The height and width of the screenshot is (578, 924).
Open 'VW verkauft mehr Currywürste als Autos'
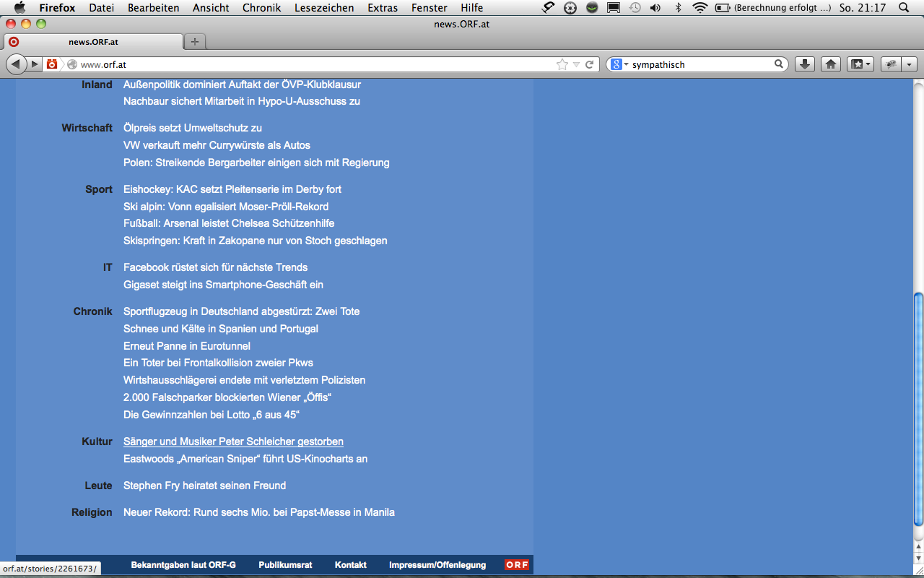pos(217,145)
